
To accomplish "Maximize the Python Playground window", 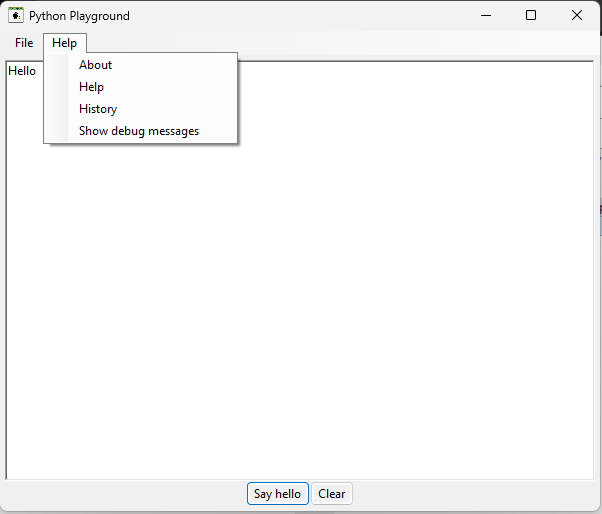I will pos(531,15).
